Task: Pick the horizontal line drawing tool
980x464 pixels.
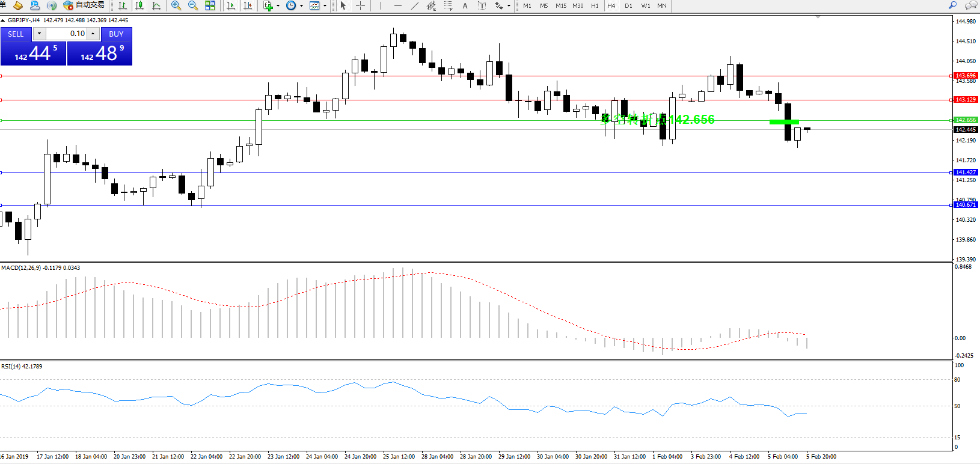Action: click(x=397, y=5)
